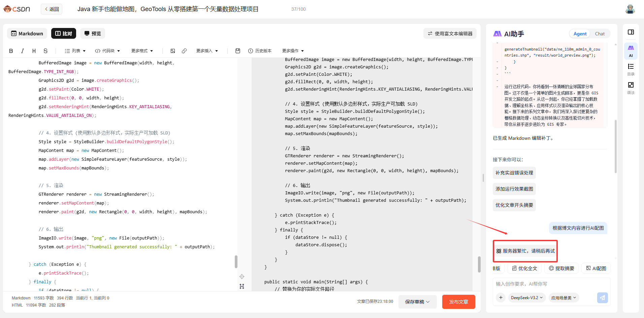Click the sync scroll crosshair icon
Image resolution: width=644 pixels, height=318 pixels.
[242, 277]
